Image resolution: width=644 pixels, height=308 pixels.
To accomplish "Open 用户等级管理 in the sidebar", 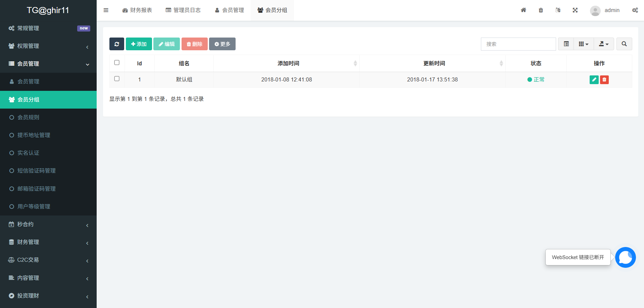I will tap(48, 206).
